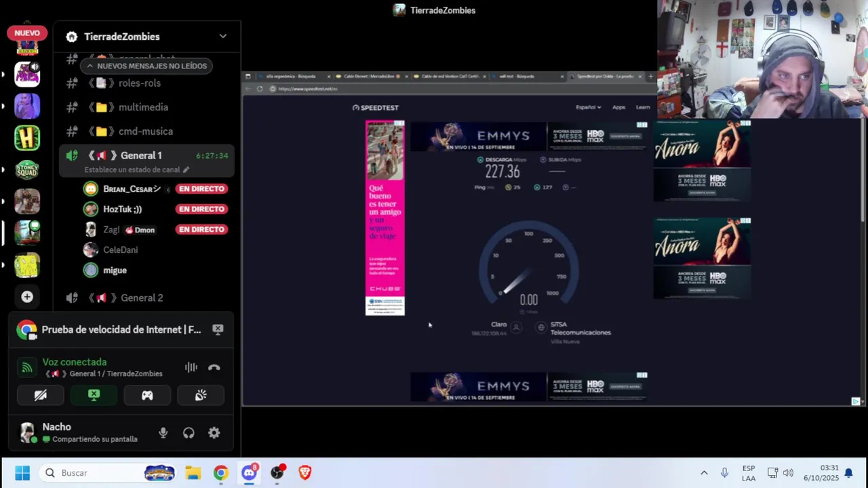Start an activity with the game controller button

tap(147, 395)
